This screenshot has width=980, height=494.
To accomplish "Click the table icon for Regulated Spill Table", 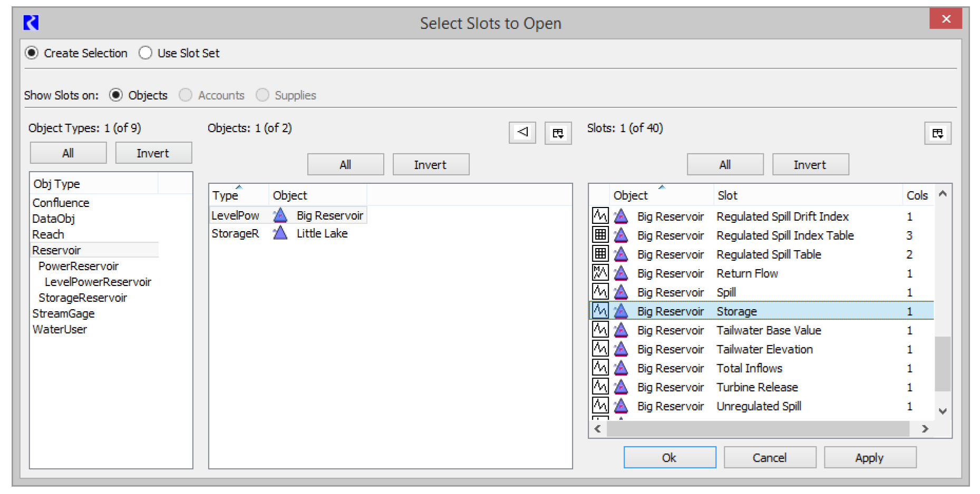I will point(600,254).
